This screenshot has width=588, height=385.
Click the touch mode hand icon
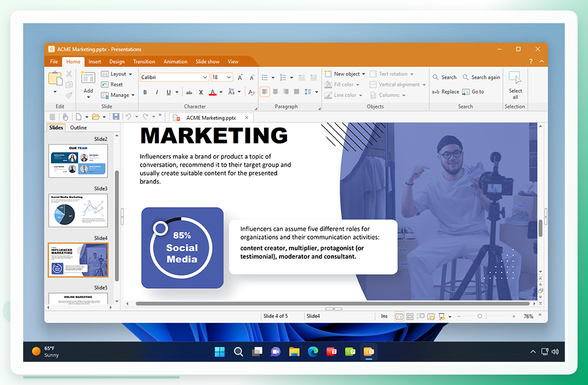(x=65, y=117)
